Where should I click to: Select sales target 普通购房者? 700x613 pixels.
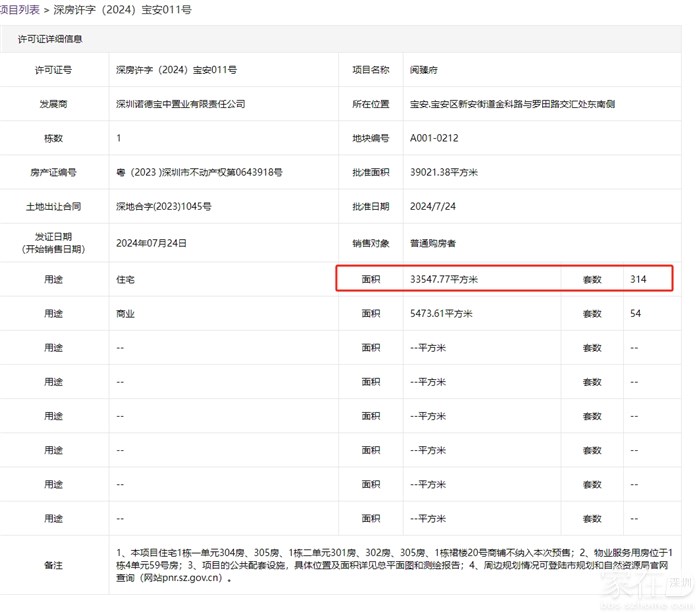[433, 243]
